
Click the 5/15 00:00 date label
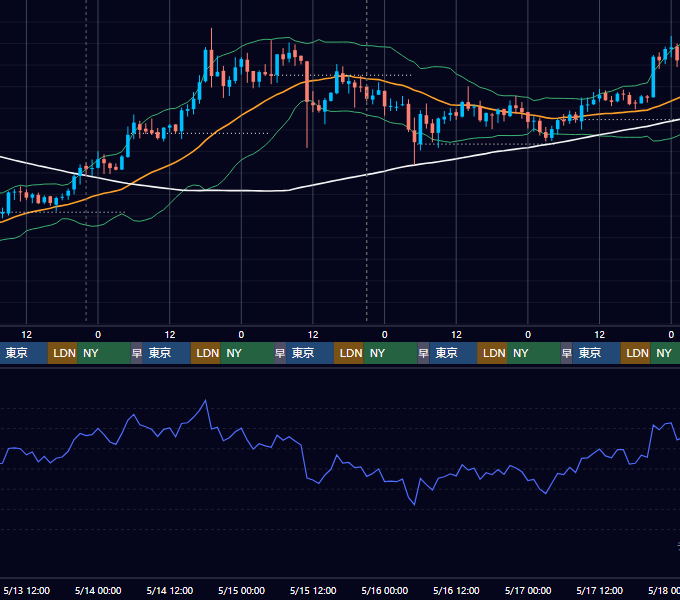(x=241, y=590)
